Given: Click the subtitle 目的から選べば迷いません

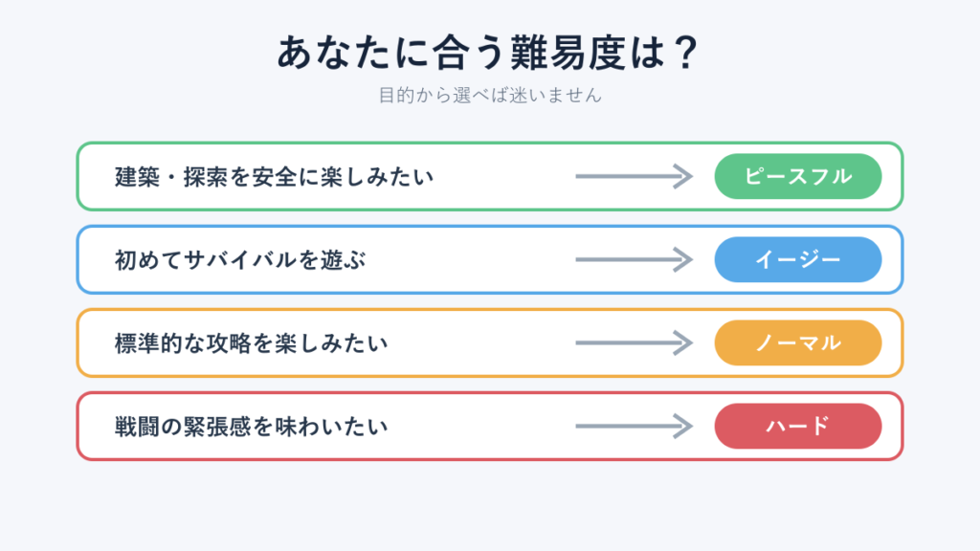Looking at the screenshot, I should pos(490,95).
